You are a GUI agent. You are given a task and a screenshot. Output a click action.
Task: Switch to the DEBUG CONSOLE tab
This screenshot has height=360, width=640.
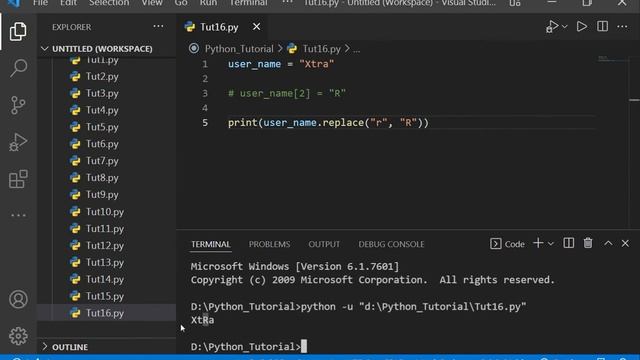391,244
